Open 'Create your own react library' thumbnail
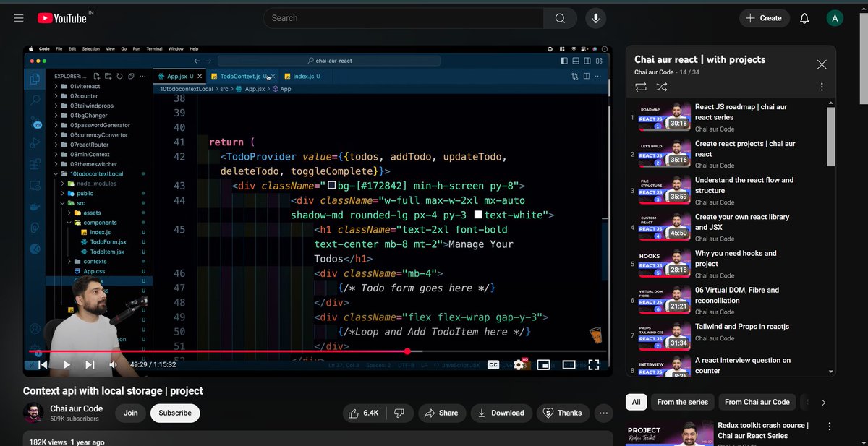868x446 pixels. pos(664,227)
